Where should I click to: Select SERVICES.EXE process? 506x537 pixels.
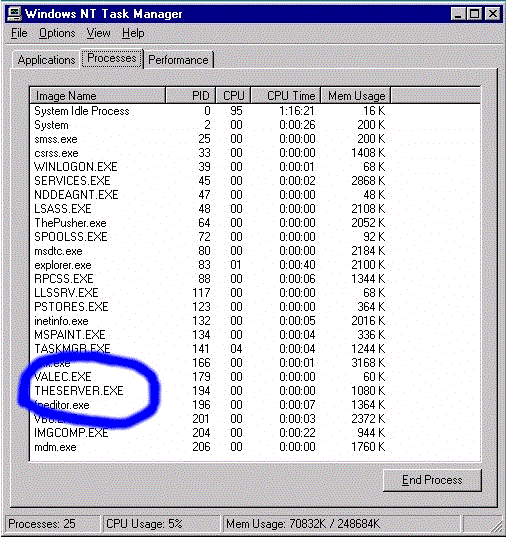pyautogui.click(x=210, y=181)
